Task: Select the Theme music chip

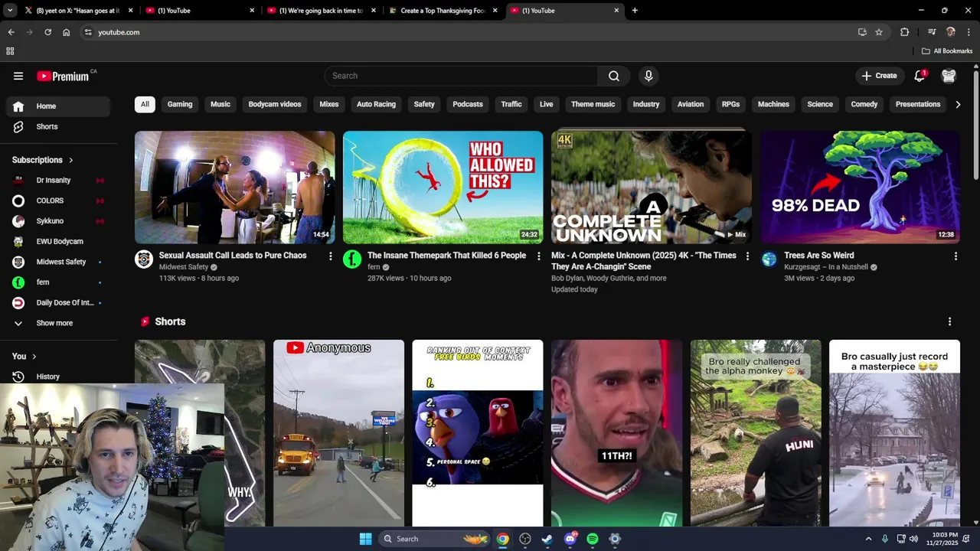Action: click(593, 104)
